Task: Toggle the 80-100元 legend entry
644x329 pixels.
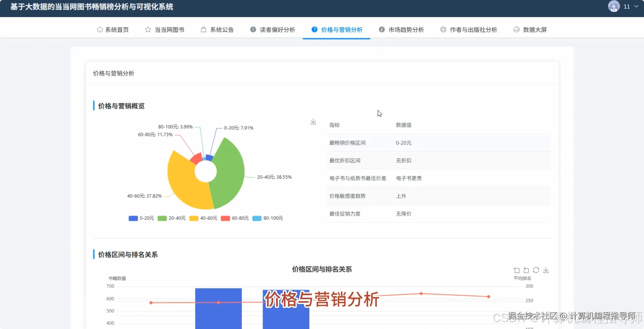Action: [268, 218]
